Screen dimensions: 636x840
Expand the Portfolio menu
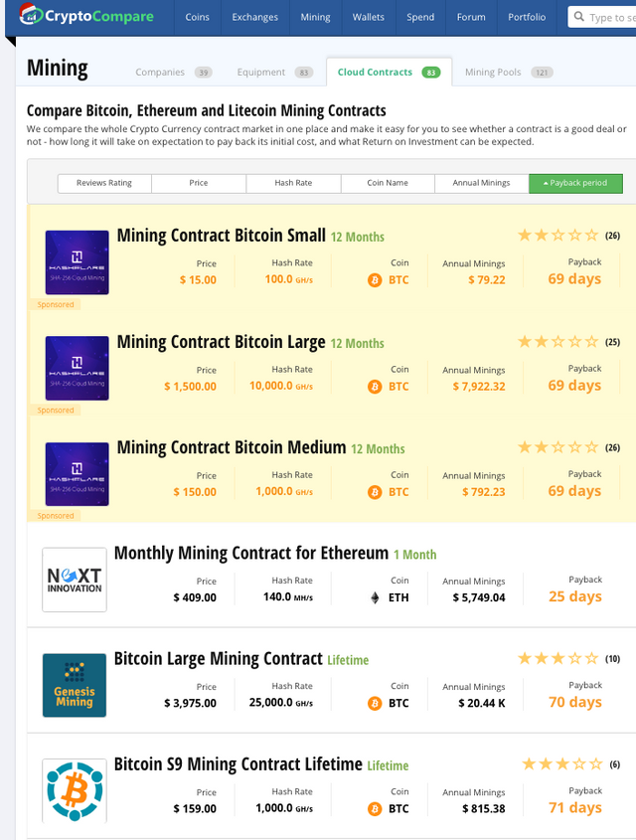tap(526, 17)
